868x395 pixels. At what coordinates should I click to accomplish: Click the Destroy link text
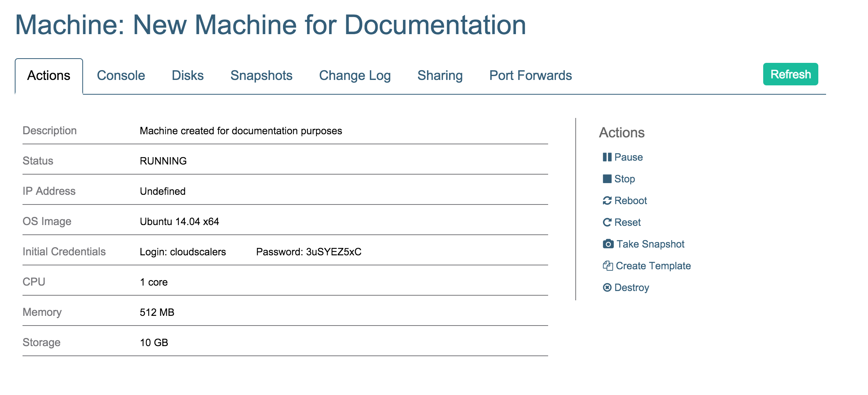pos(632,288)
